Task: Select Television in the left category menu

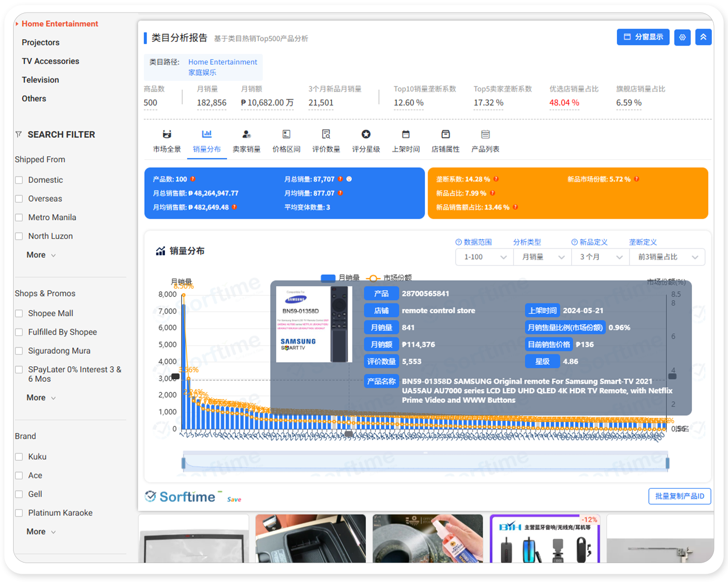Action: point(40,80)
